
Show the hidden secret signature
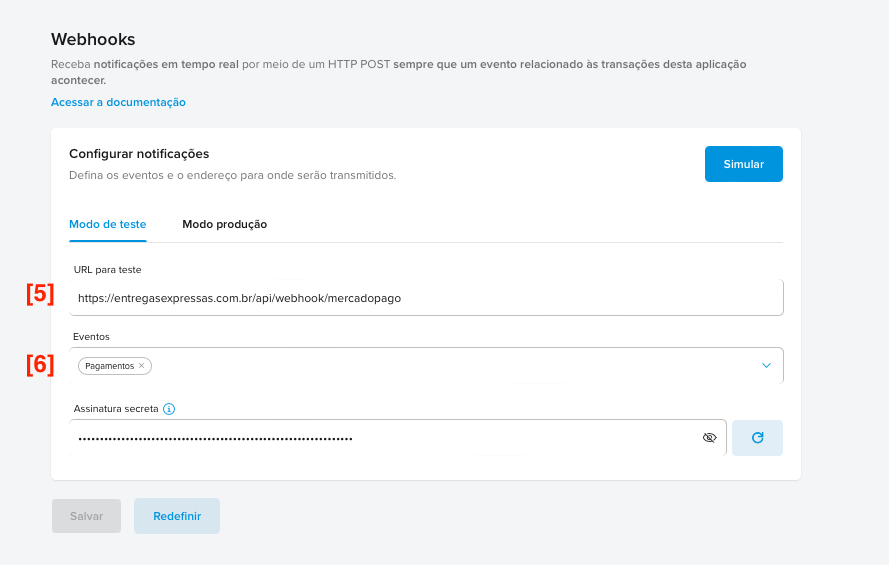coord(710,438)
